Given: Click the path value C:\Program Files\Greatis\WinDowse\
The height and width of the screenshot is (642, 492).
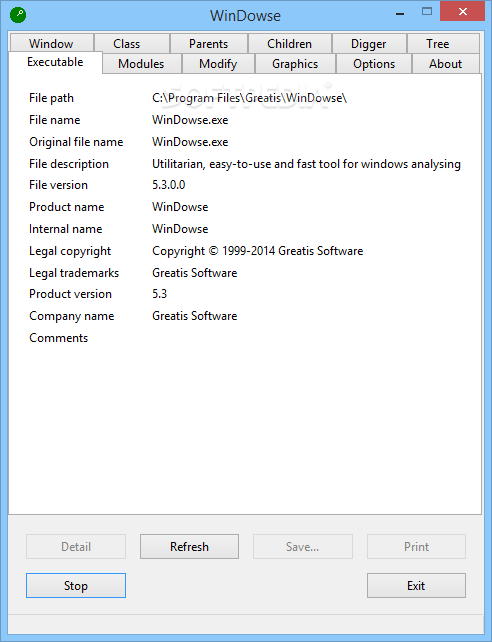Looking at the screenshot, I should (250, 98).
